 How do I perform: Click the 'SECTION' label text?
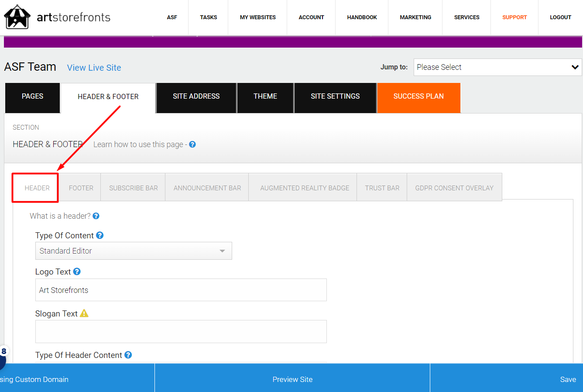click(26, 127)
